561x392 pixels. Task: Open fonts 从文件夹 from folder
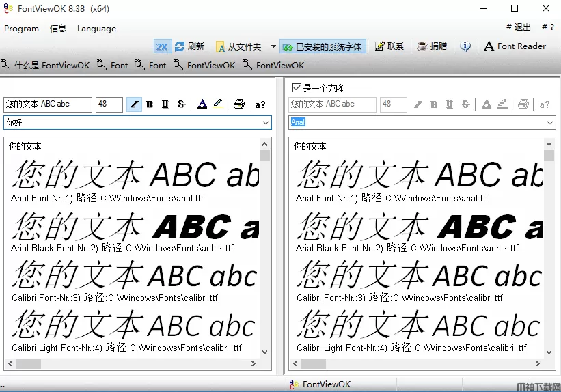tap(238, 46)
